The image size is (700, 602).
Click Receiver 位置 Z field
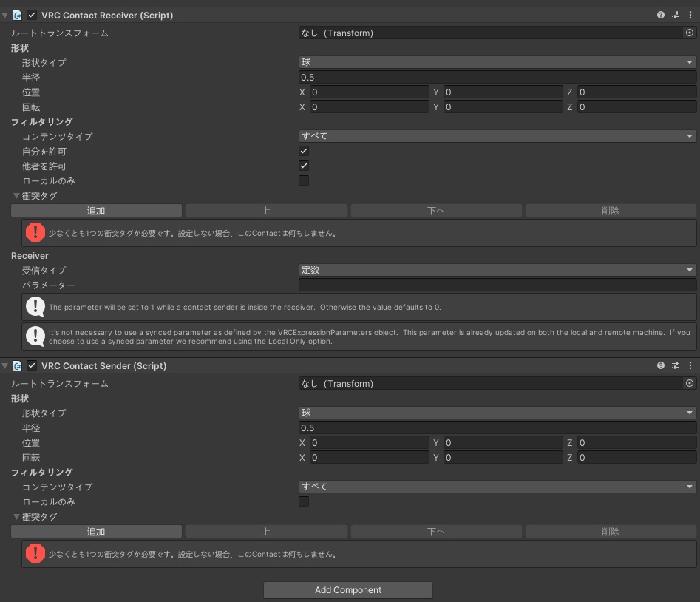[x=636, y=92]
